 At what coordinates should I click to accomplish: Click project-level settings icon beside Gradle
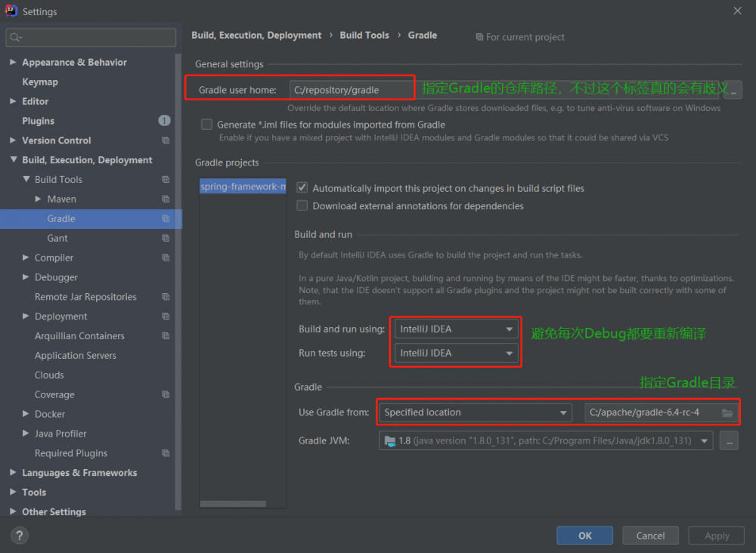click(x=165, y=218)
